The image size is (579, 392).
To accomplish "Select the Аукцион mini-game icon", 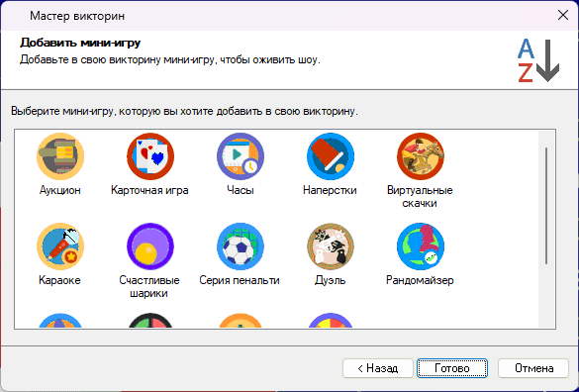I will pyautogui.click(x=60, y=156).
